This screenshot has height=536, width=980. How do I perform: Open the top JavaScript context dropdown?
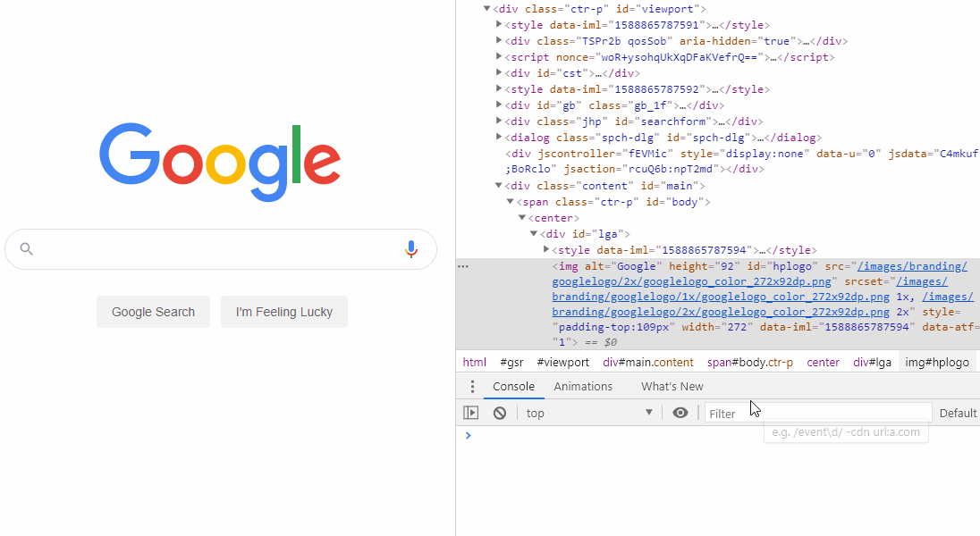click(x=588, y=413)
